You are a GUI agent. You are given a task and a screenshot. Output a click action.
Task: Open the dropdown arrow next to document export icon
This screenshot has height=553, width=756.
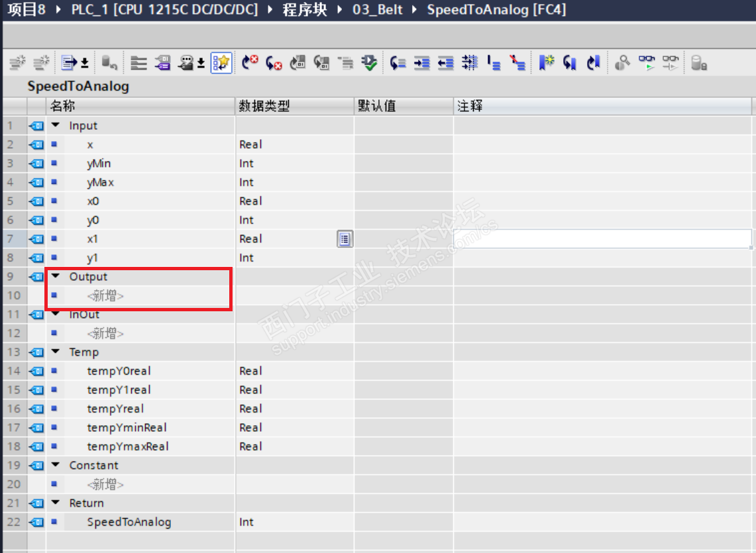(x=85, y=63)
